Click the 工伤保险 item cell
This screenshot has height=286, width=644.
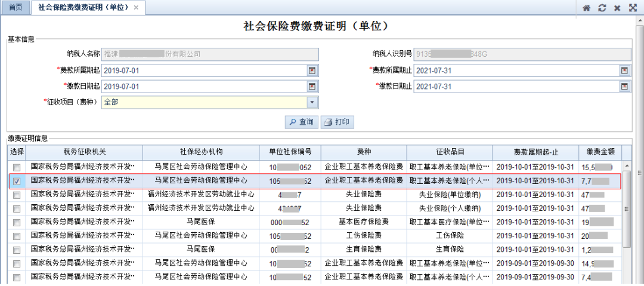click(450, 236)
